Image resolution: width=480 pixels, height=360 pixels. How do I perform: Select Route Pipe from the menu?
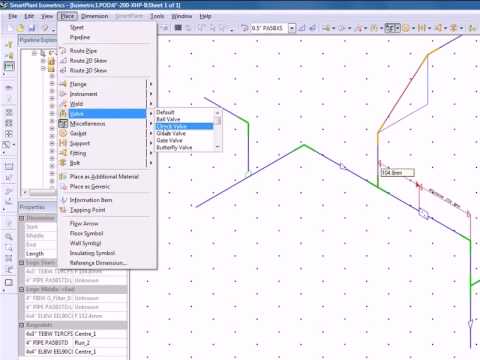[x=107, y=51]
